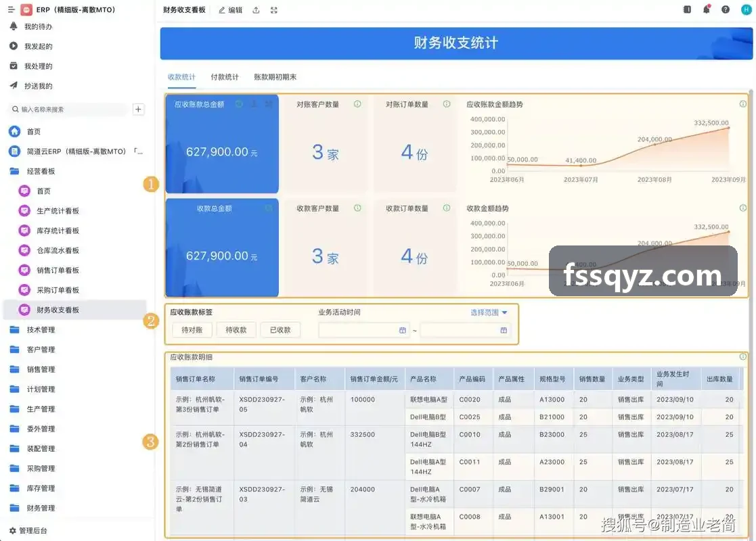Click the share/export icon in top toolbar
This screenshot has height=541, width=756.
(x=256, y=10)
